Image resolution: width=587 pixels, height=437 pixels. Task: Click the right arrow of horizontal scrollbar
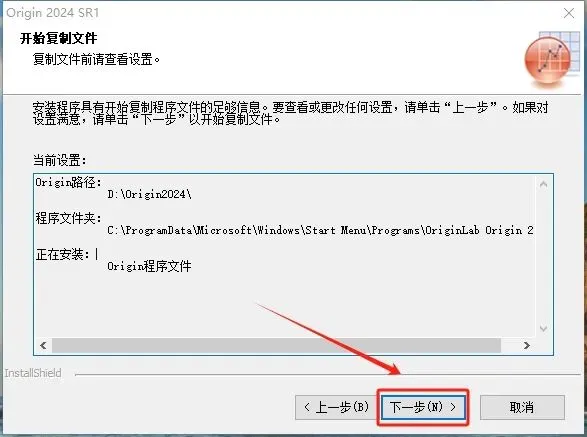[x=527, y=345]
